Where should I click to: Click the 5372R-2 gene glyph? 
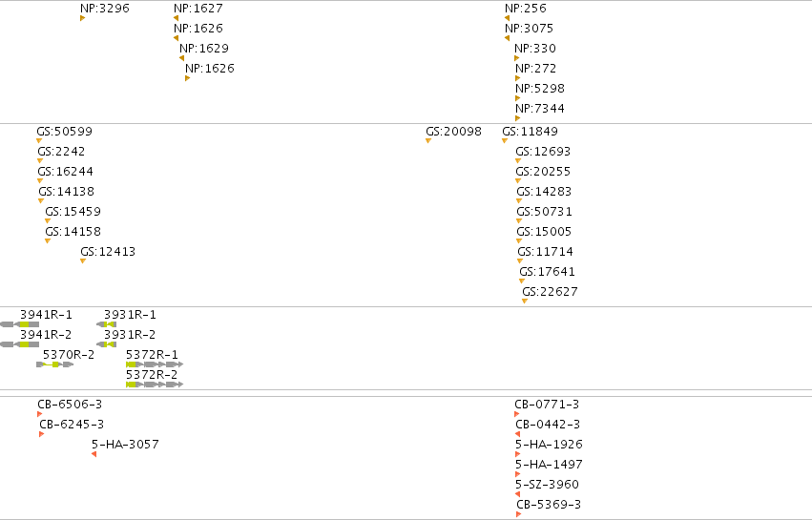(x=155, y=385)
